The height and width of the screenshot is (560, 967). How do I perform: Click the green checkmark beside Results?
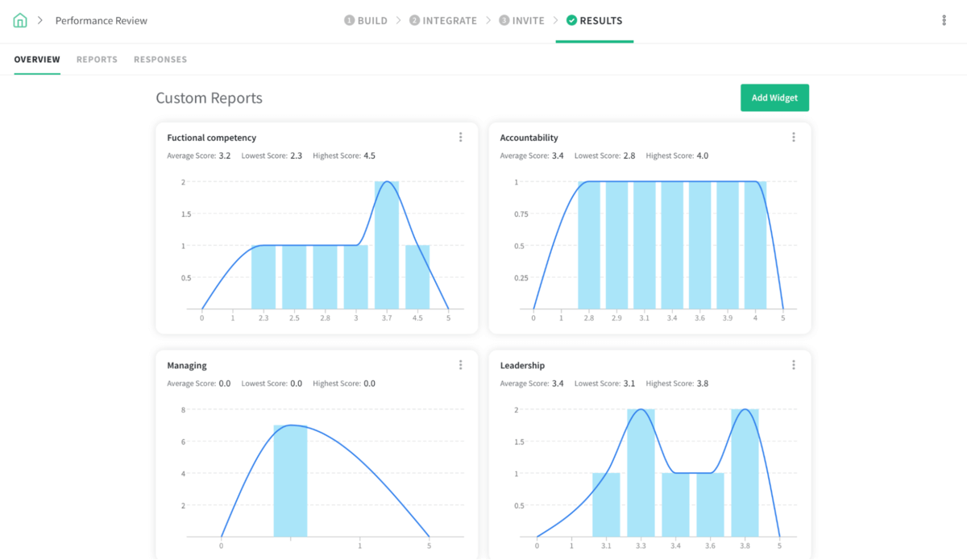571,21
